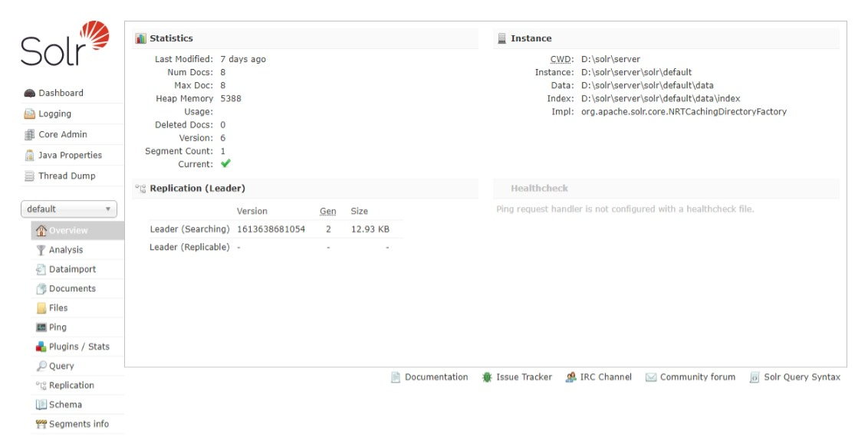Click the Core Admin icon

click(29, 134)
